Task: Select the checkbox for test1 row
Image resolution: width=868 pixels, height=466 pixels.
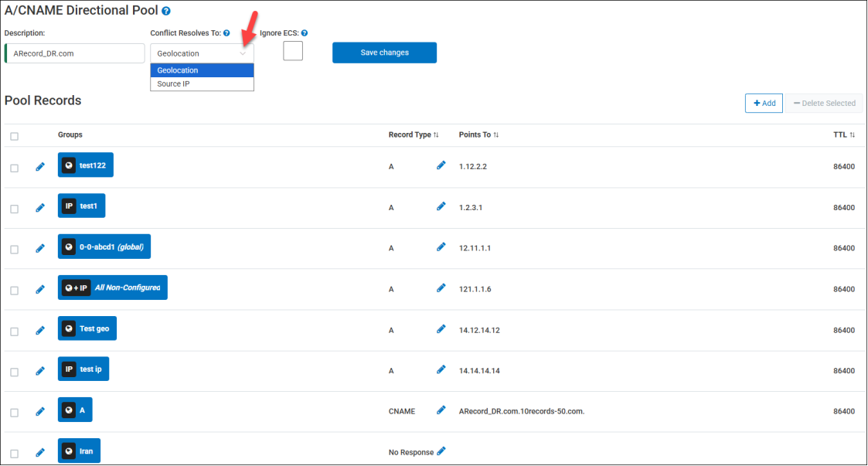Action: 15,209
